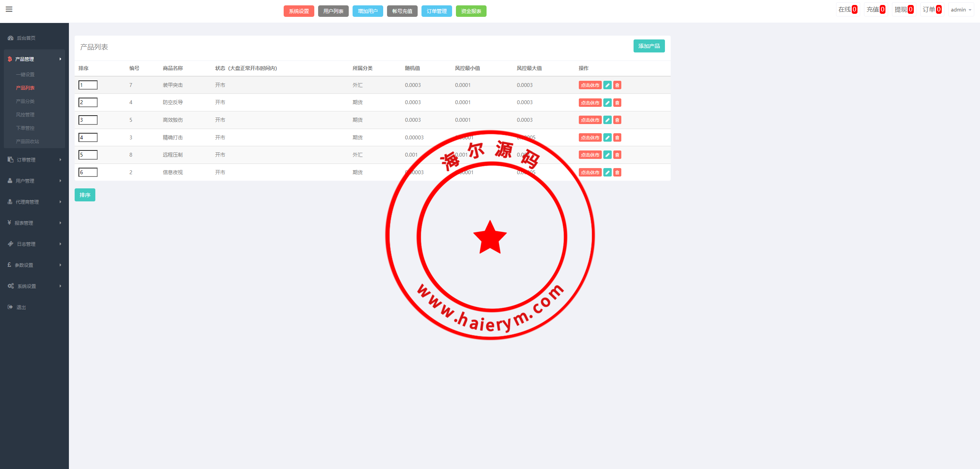Toggle 远程压制 market status
The image size is (980, 469).
tap(590, 155)
